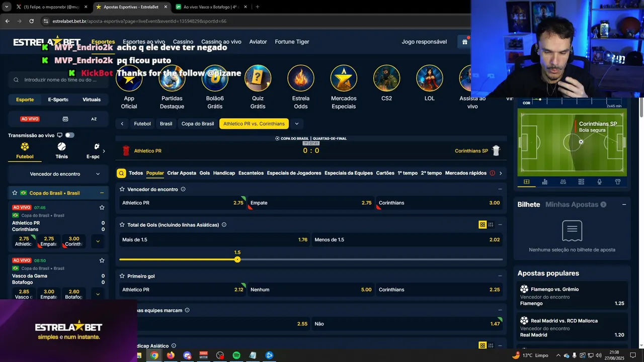Bet on Mais de 1.5 at 1.76
The height and width of the screenshot is (362, 644).
pyautogui.click(x=215, y=240)
